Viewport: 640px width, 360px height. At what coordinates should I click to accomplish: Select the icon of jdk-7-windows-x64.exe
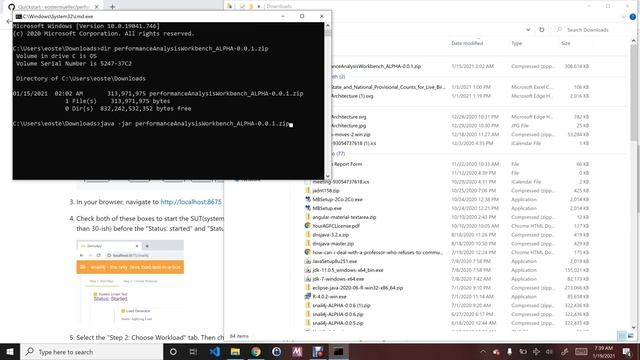tap(308, 279)
